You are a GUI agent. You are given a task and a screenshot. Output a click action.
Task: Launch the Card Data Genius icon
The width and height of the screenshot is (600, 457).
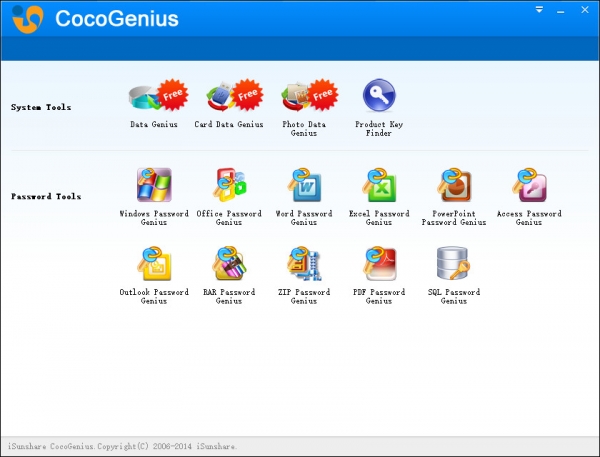point(235,95)
